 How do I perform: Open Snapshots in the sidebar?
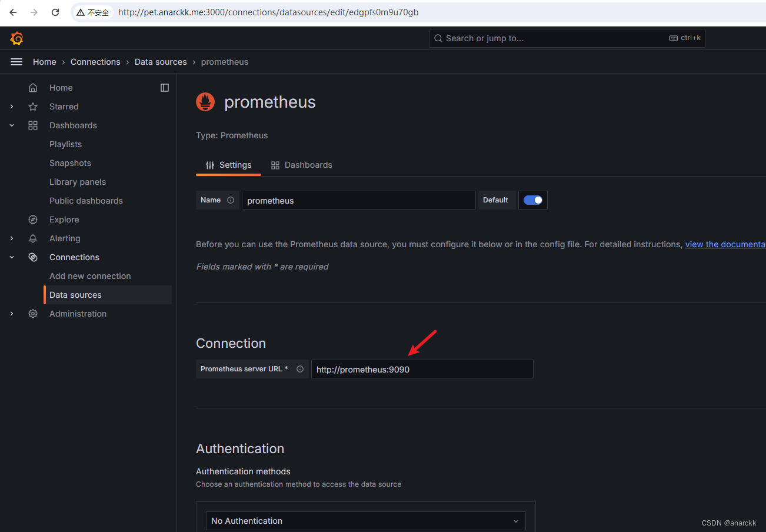tap(70, 163)
